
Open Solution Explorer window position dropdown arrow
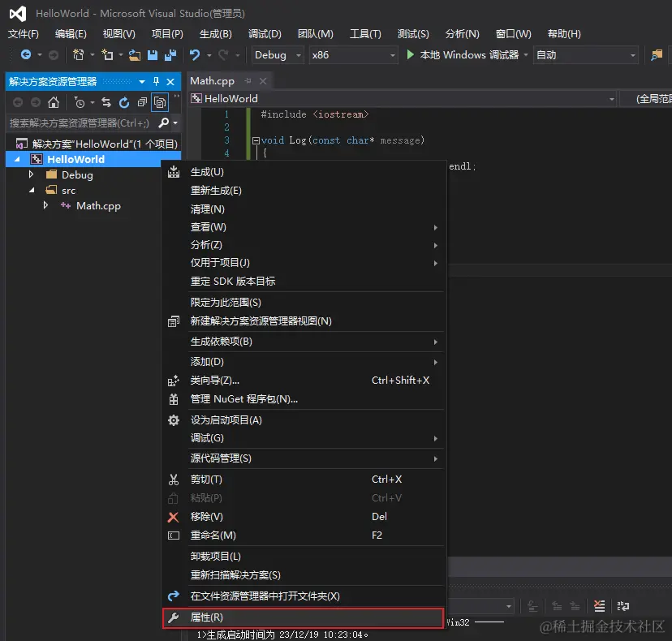[141, 81]
